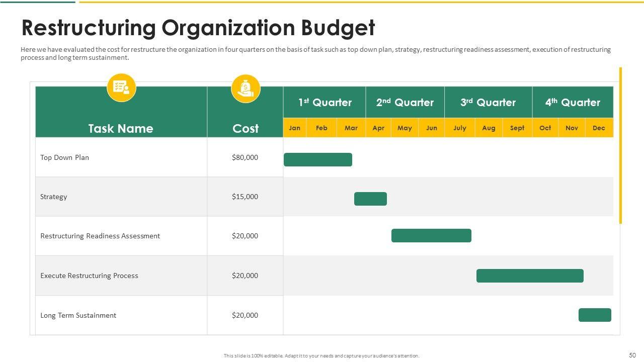Viewport: 644px width, 362px height.
Task: Select the 2nd Quarter header
Action: click(405, 102)
